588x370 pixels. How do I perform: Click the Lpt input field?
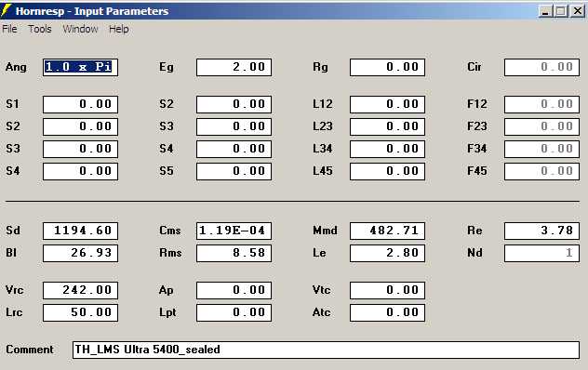(234, 312)
